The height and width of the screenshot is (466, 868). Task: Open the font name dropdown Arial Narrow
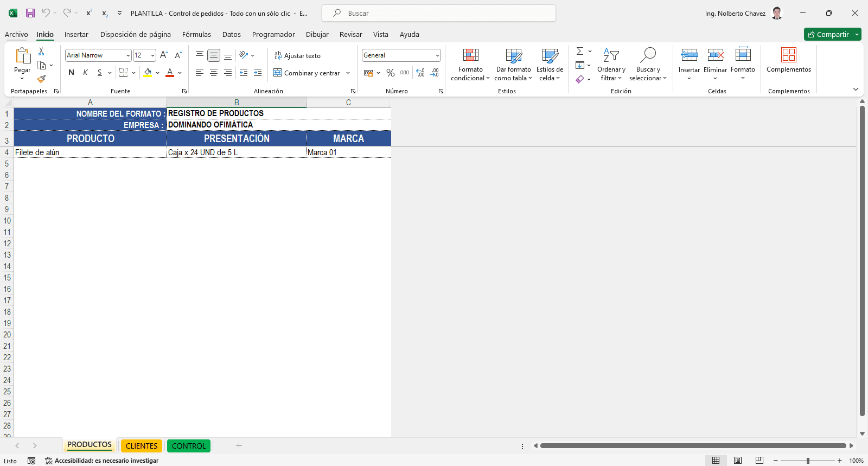click(x=128, y=55)
